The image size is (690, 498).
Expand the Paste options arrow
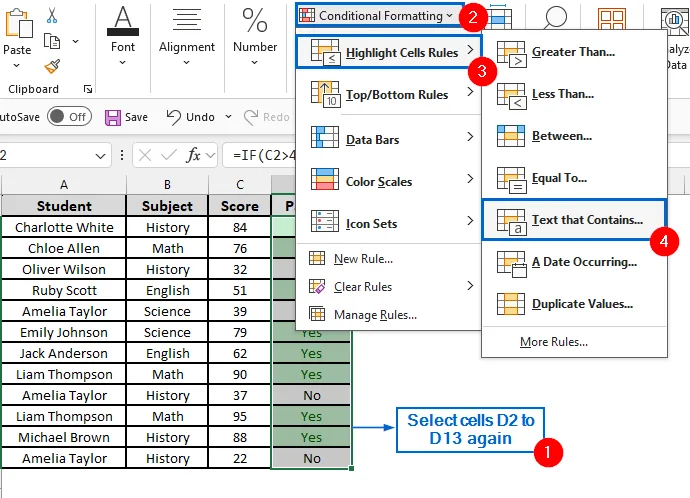(x=17, y=66)
